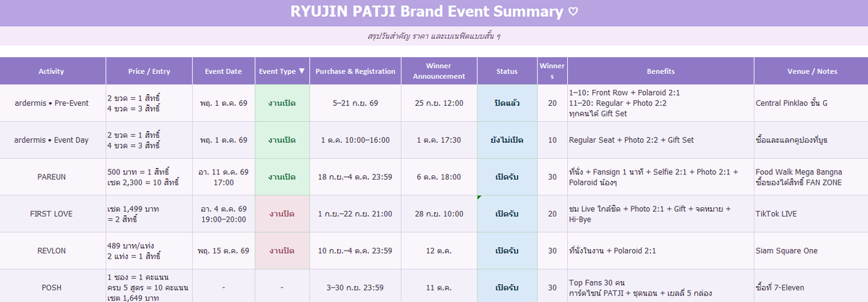Select the ยังไม่เปิด status cell
This screenshot has height=302, width=868.
coord(507,140)
